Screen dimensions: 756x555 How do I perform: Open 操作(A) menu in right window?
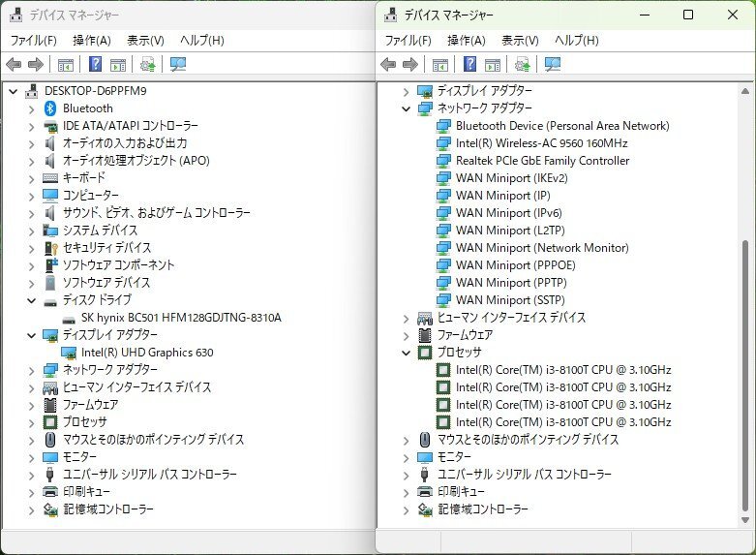click(467, 40)
